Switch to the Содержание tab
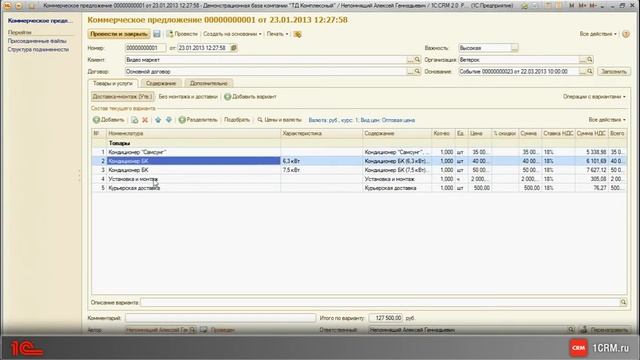640x360 pixels. coord(161,83)
